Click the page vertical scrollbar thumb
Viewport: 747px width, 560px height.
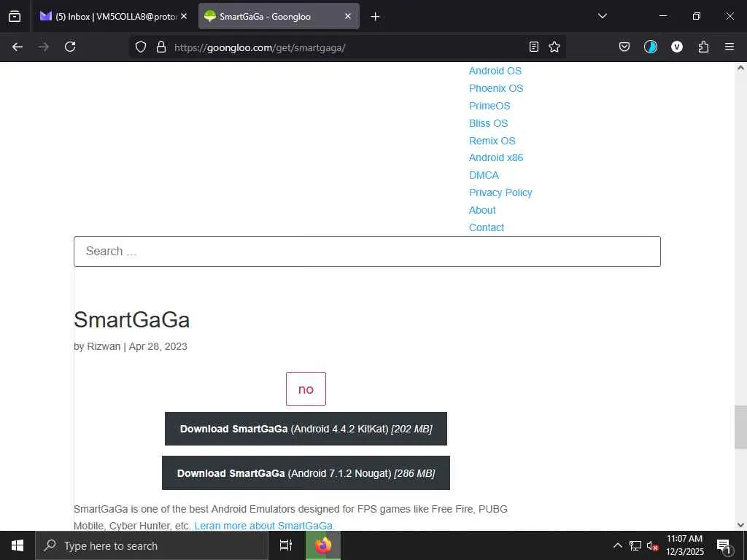(740, 427)
